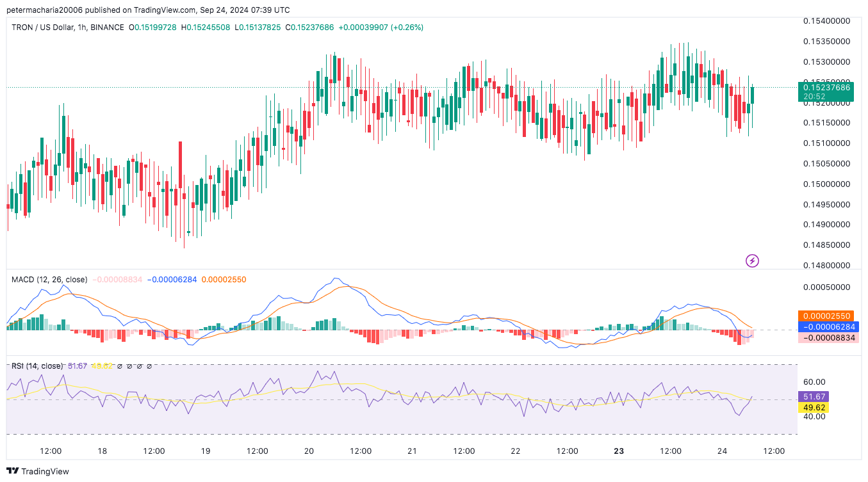
Task: Click the date label 24 on time axis
Action: [723, 451]
